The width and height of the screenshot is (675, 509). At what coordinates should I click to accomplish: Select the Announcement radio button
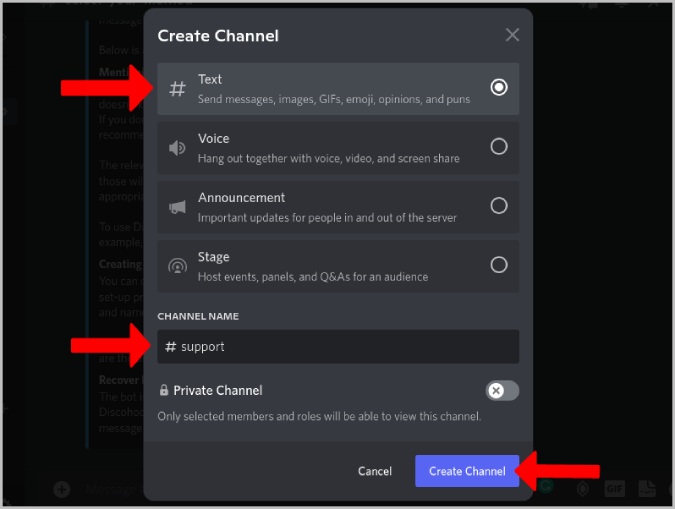pyautogui.click(x=499, y=205)
